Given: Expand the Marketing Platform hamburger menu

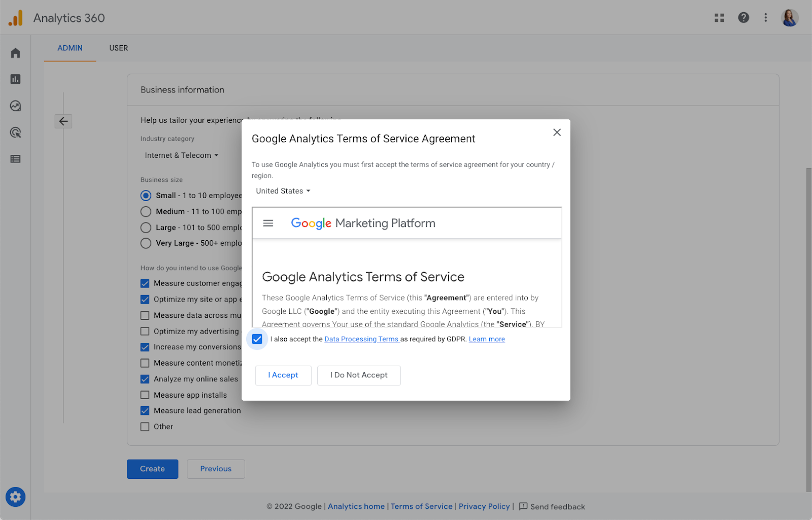Looking at the screenshot, I should coord(268,223).
